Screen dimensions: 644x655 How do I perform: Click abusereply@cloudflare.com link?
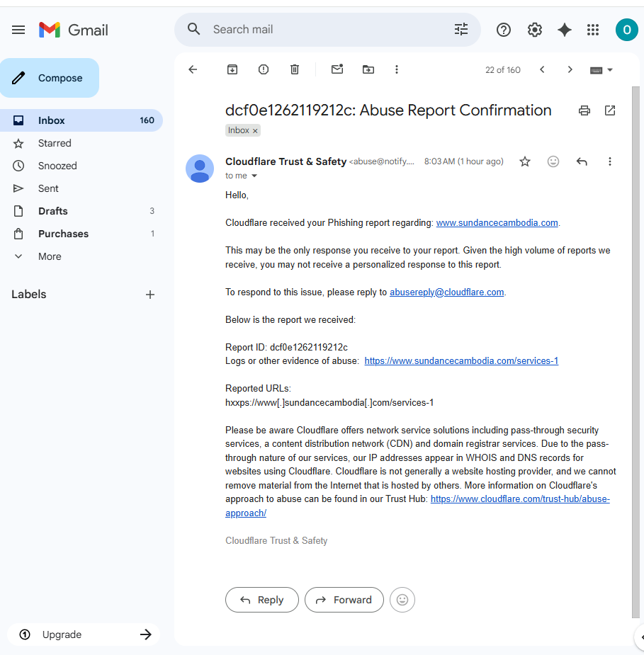click(x=447, y=292)
